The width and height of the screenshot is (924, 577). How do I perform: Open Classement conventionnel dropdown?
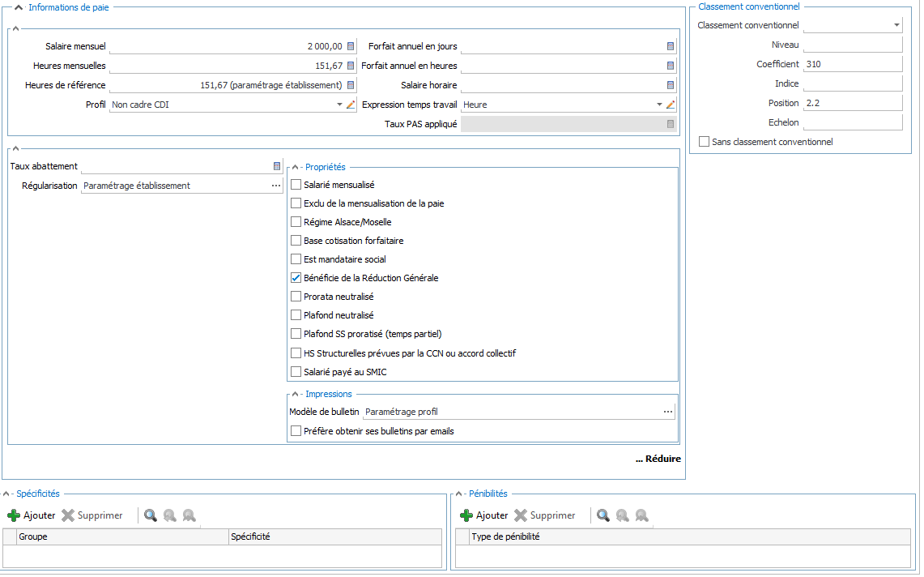[x=896, y=25]
